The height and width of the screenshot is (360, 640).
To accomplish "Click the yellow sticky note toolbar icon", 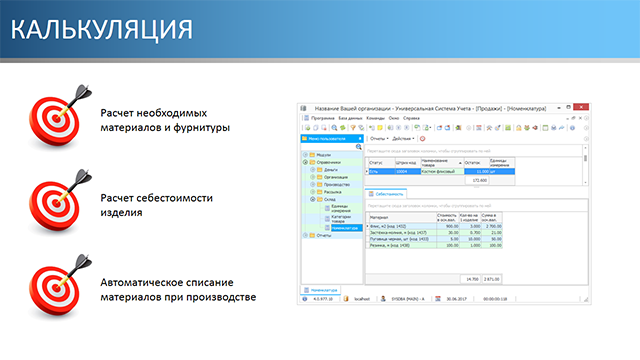I will point(380,128).
